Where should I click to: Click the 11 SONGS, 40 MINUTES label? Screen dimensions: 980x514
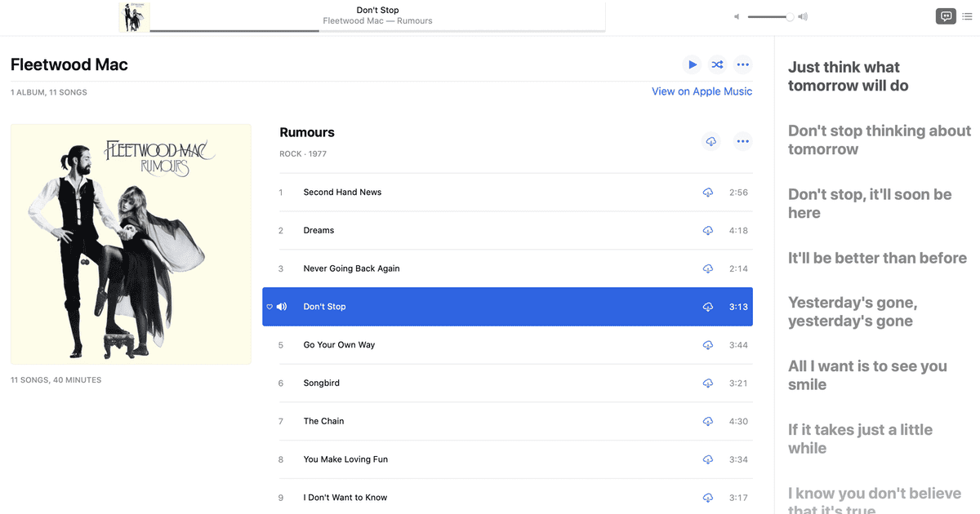tap(56, 380)
